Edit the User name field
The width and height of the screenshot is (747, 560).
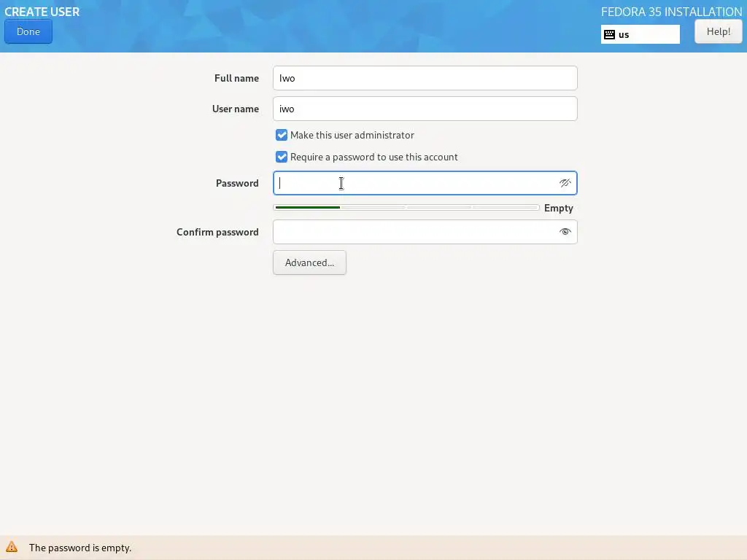click(425, 109)
